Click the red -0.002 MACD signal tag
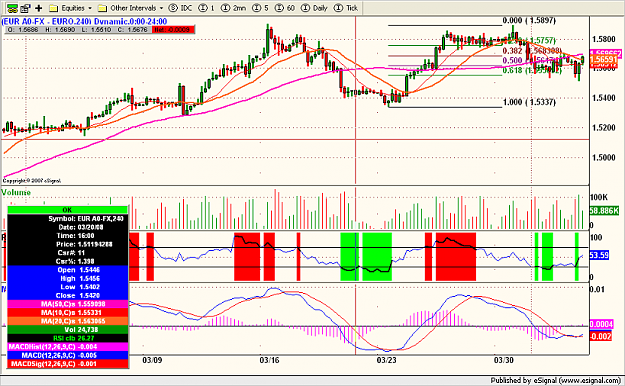 [x=600, y=336]
